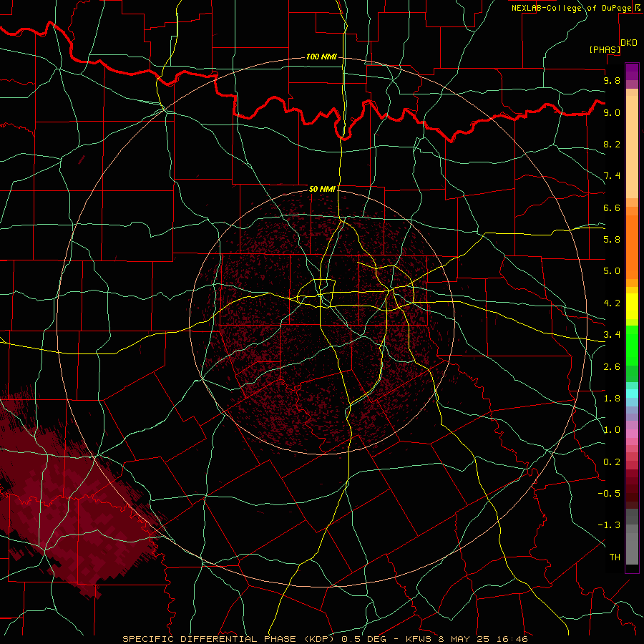The width and height of the screenshot is (644, 644).
Task: Click the 3.4 value on the color scale
Action: click(612, 335)
